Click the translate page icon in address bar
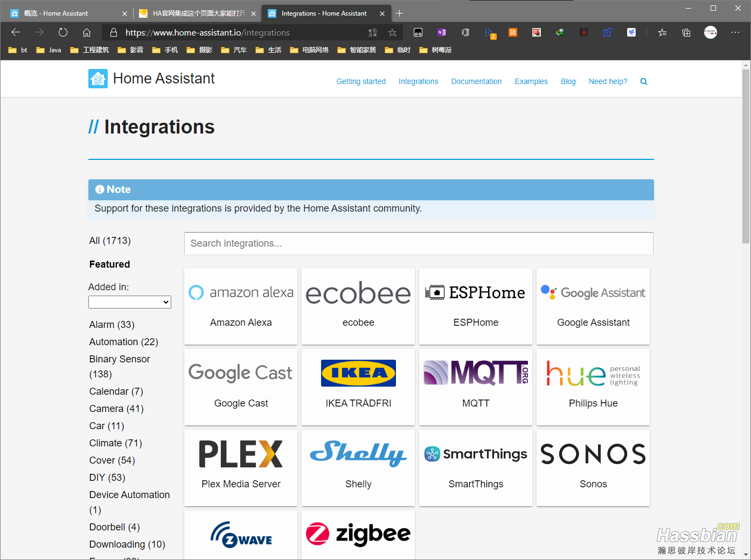This screenshot has width=751, height=560. 372,32
